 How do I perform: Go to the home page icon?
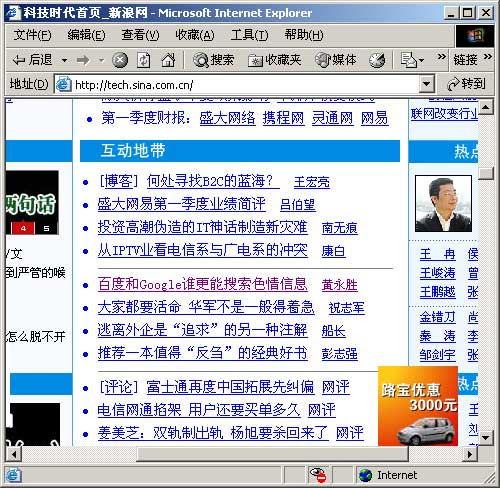click(168, 60)
